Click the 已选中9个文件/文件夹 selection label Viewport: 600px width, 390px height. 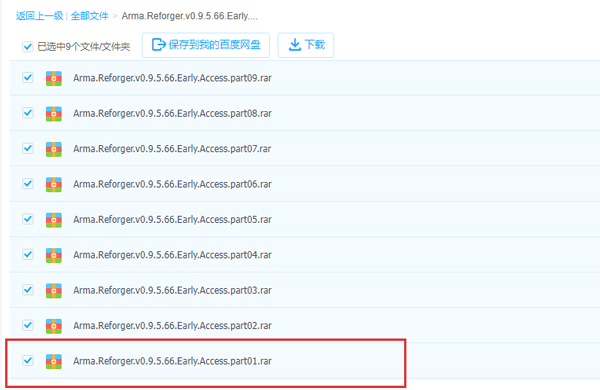(84, 47)
